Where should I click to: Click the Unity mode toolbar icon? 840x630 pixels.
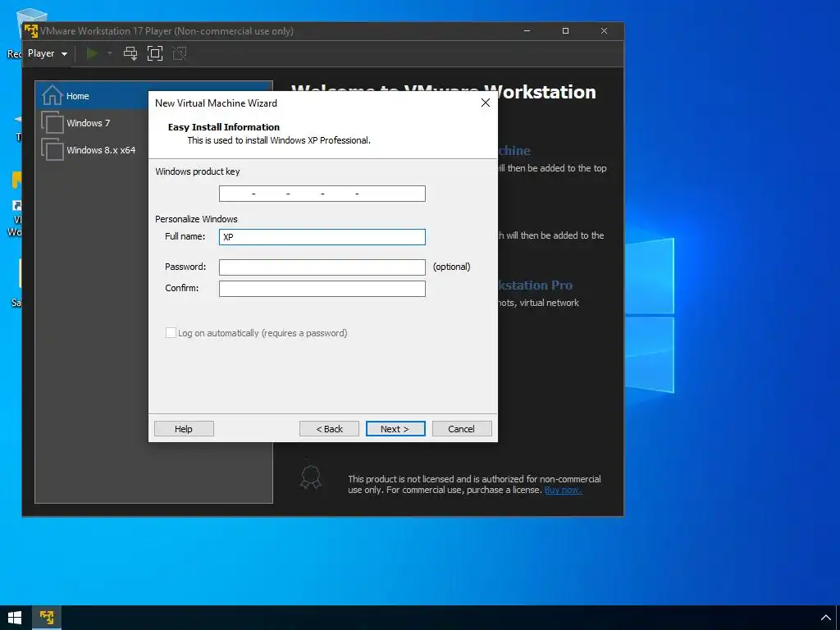(180, 53)
